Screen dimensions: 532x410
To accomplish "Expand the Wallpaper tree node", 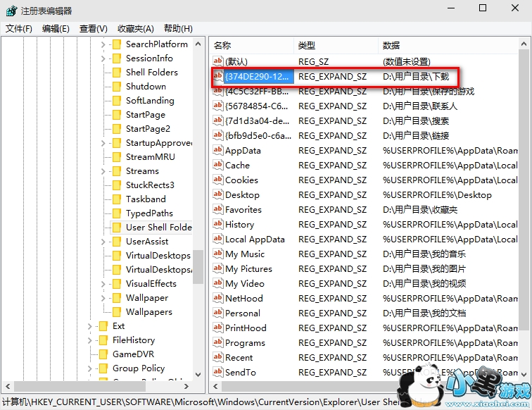I will (x=103, y=298).
